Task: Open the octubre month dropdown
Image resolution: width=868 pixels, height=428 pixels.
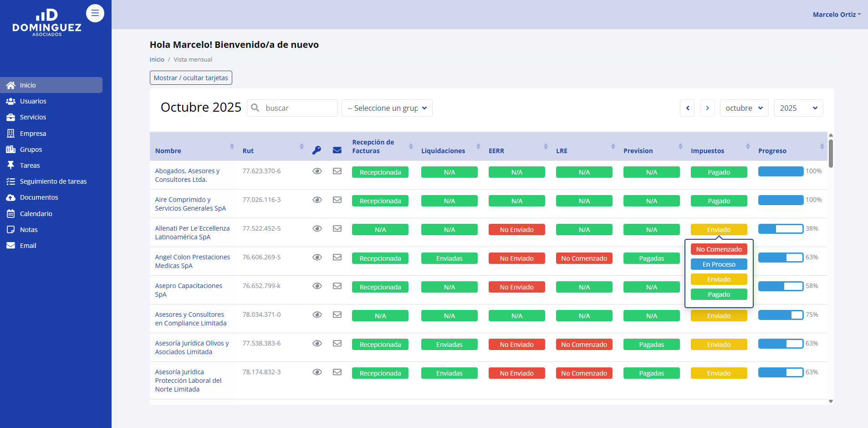Action: point(744,108)
